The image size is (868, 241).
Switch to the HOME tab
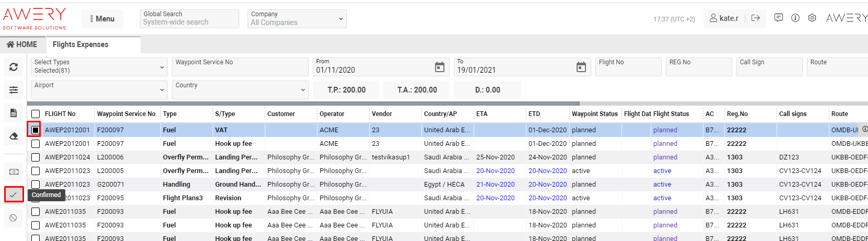(22, 44)
